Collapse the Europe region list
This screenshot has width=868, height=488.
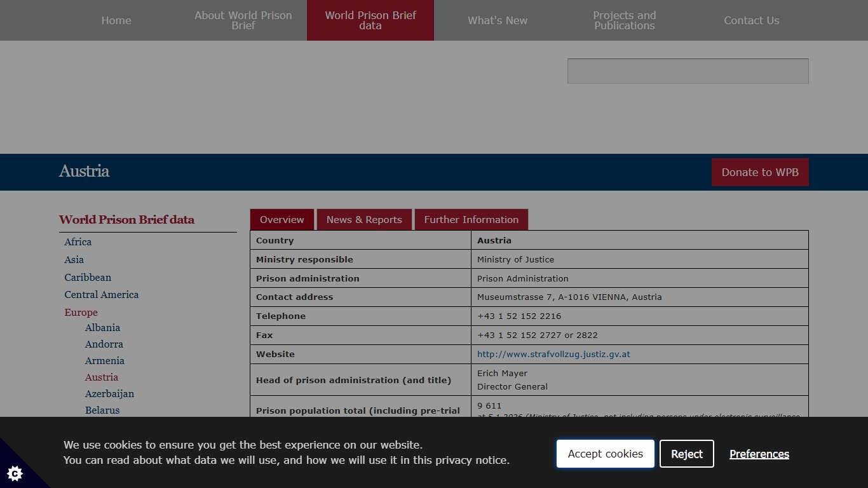[81, 313]
